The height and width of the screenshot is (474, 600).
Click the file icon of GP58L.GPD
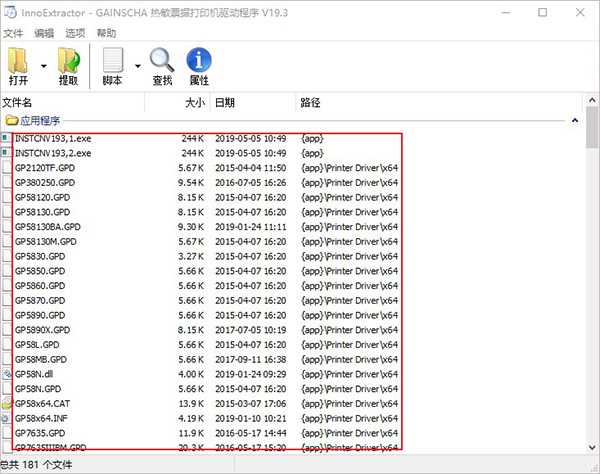click(x=7, y=344)
